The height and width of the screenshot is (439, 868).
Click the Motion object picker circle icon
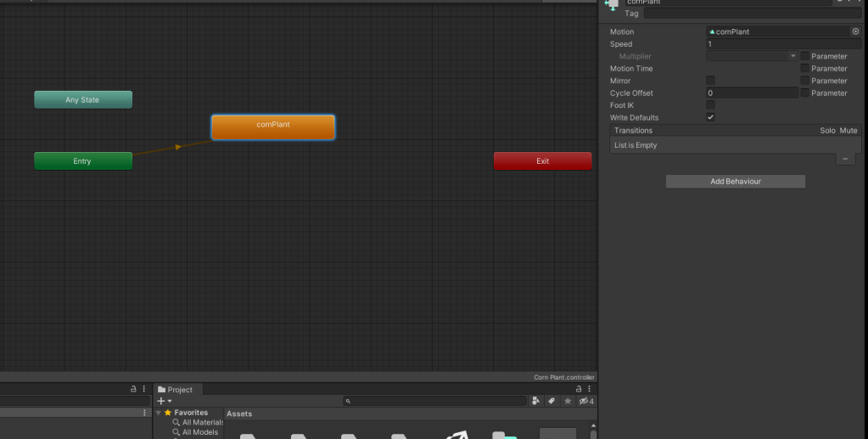[x=855, y=31]
